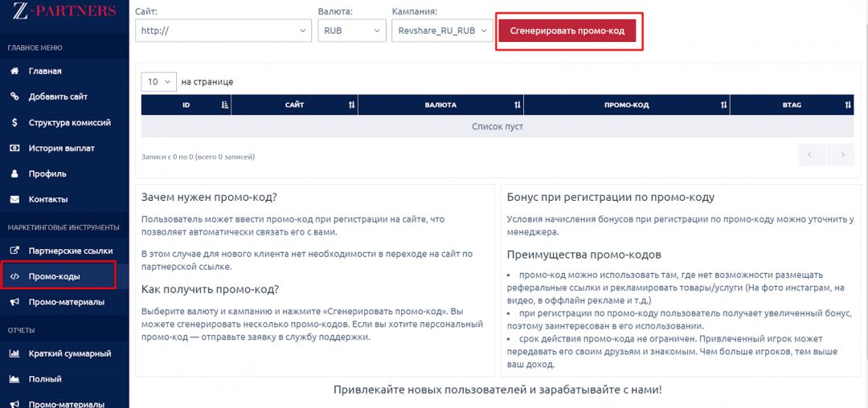Click the ГЛАВНОЕ МЕНЮ section label

click(35, 48)
